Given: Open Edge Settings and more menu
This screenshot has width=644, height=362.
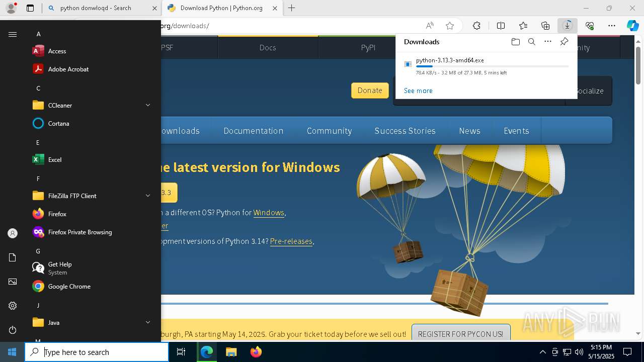Looking at the screenshot, I should (x=612, y=26).
